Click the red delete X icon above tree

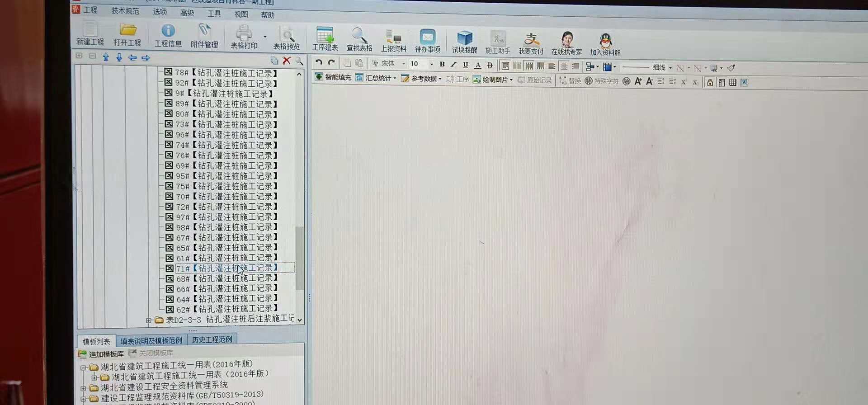click(x=287, y=61)
